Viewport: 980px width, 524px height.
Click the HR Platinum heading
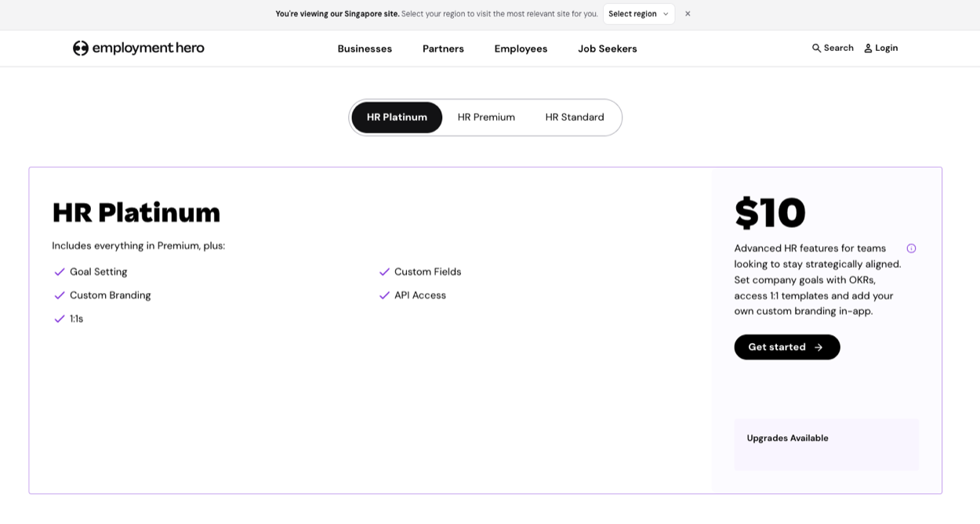[136, 212]
